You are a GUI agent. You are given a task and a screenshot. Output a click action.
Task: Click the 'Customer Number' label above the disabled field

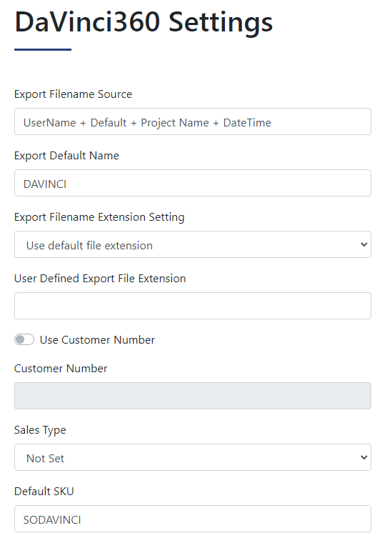[61, 368]
